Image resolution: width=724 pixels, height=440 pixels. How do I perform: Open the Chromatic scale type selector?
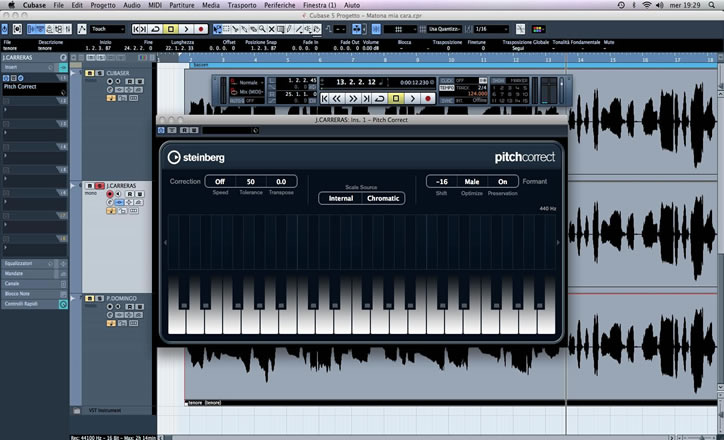pyautogui.click(x=383, y=198)
